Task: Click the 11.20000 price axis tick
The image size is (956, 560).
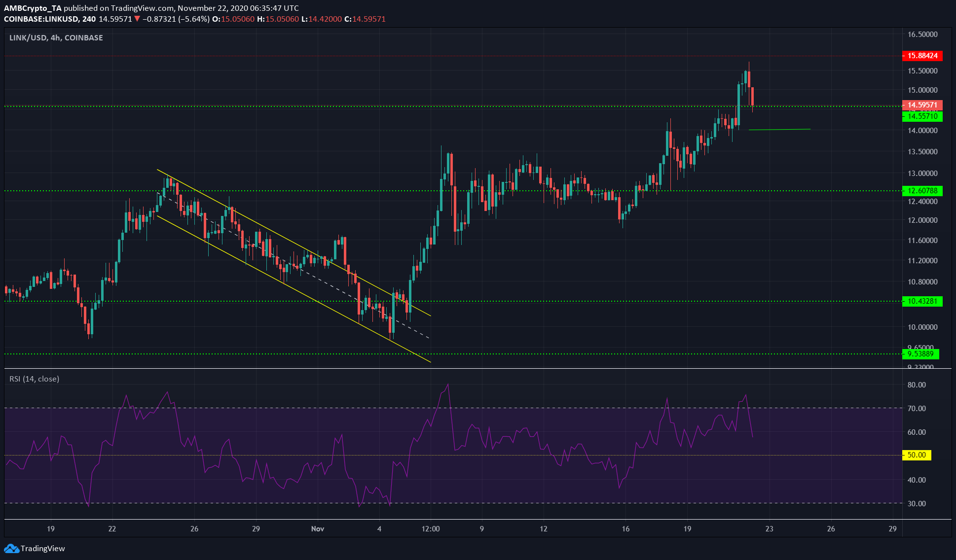Action: [922, 261]
